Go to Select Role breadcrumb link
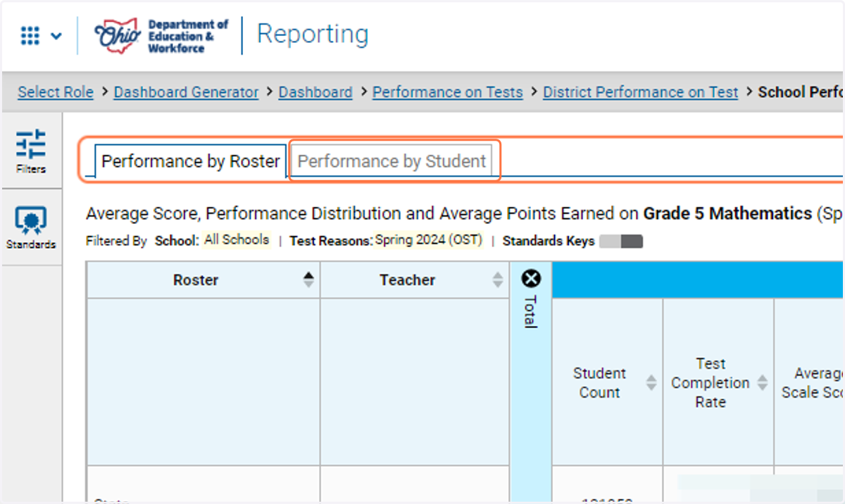Viewport: 845px width, 504px height. [x=56, y=92]
